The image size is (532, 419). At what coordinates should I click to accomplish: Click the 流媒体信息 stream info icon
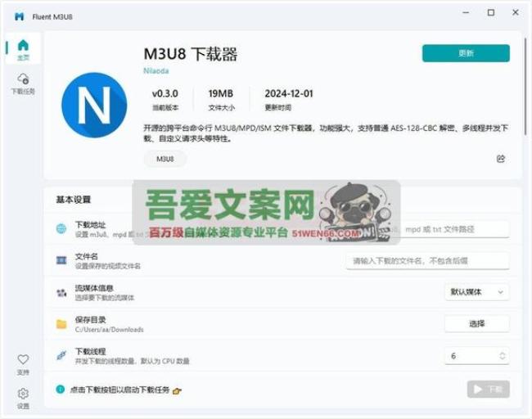[61, 292]
